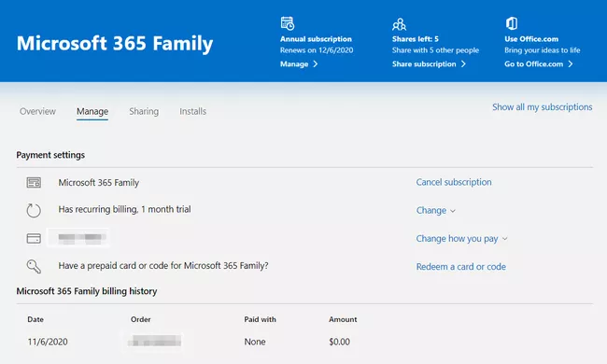This screenshot has width=607, height=364.
Task: Click Share subscription link in header
Action: click(424, 64)
